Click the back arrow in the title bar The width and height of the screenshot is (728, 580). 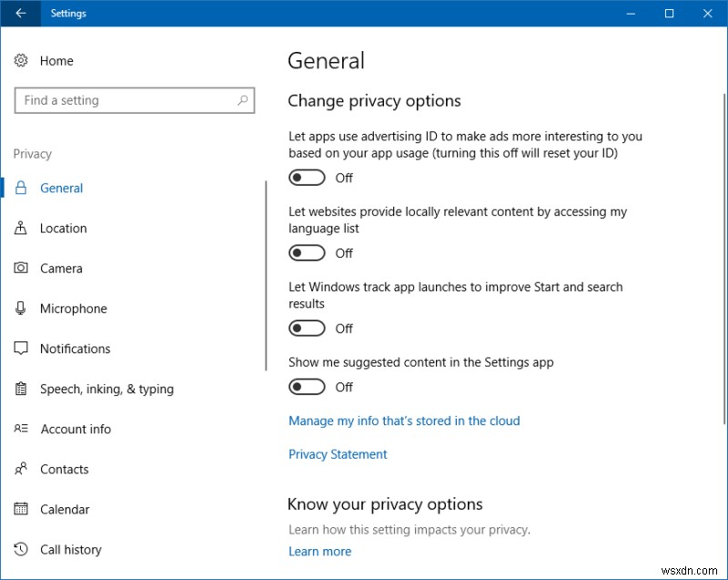coord(20,14)
